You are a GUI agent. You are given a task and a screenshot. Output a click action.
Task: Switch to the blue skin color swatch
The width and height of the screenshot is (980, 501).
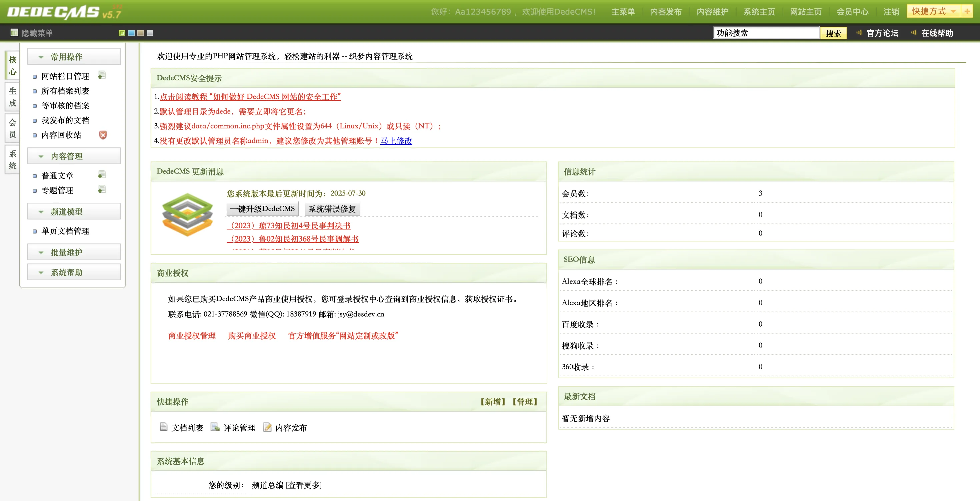pos(131,33)
